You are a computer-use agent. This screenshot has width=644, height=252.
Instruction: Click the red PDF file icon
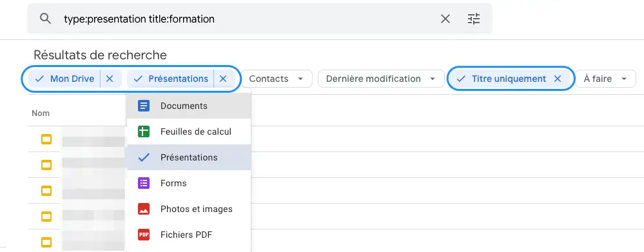click(143, 235)
